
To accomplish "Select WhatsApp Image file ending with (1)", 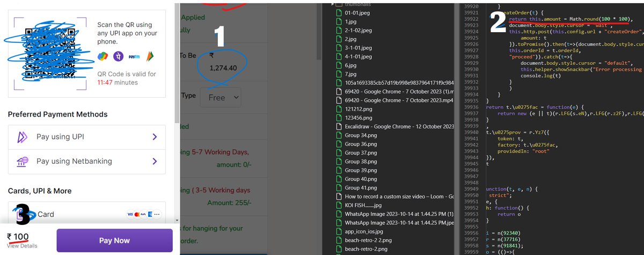I will coord(399,214).
